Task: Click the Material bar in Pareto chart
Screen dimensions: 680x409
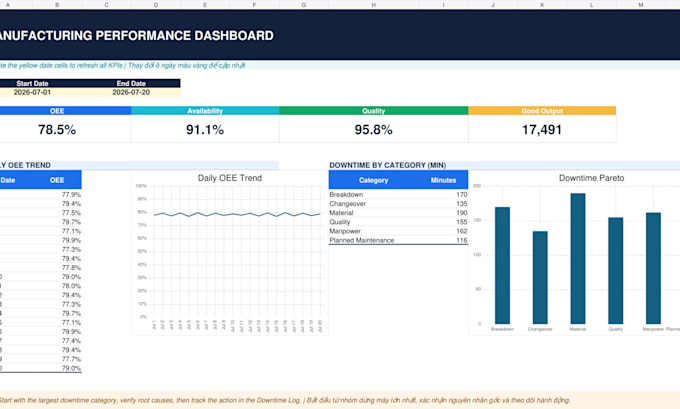Action: 578,258
